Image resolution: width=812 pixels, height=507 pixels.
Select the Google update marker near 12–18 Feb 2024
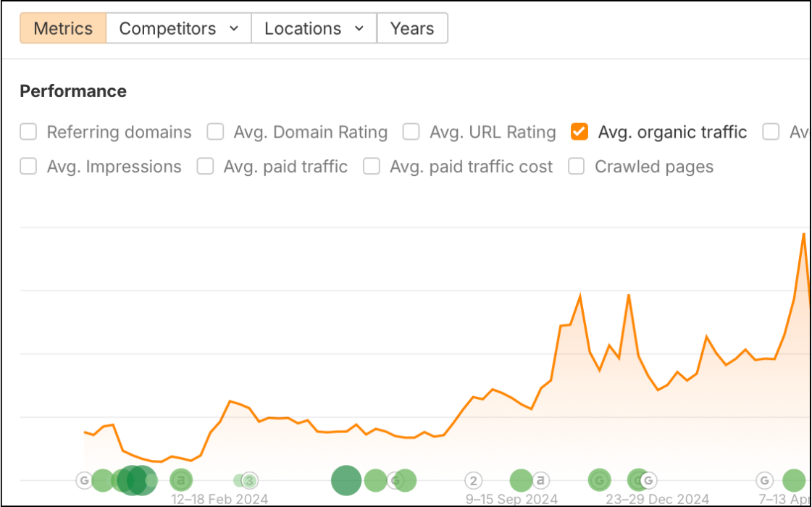click(84, 480)
